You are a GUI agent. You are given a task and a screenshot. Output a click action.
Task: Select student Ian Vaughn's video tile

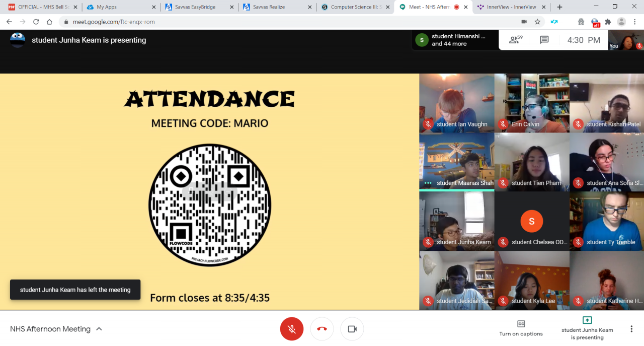pos(457,103)
